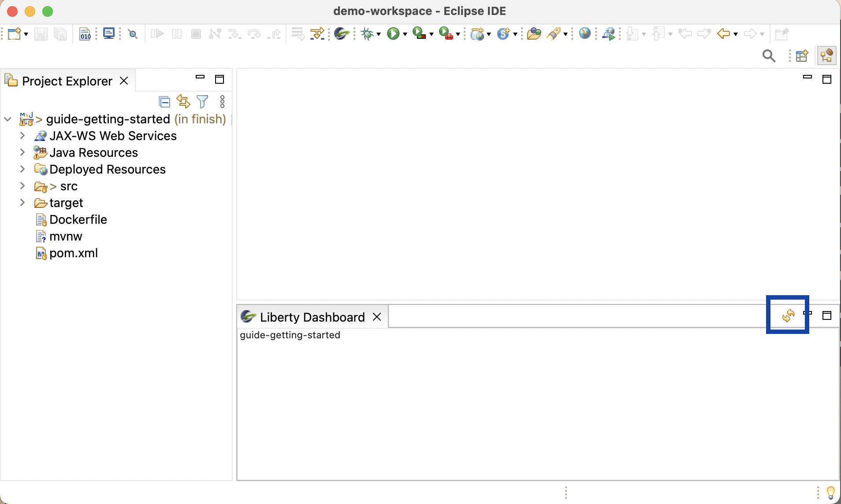The height and width of the screenshot is (504, 841).
Task: Minimize the Project Explorer panel
Action: tap(200, 77)
